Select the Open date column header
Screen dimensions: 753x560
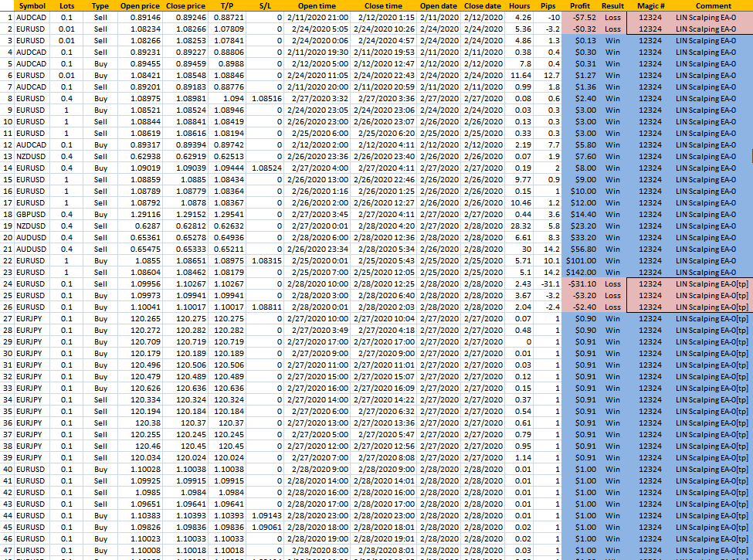point(439,5)
